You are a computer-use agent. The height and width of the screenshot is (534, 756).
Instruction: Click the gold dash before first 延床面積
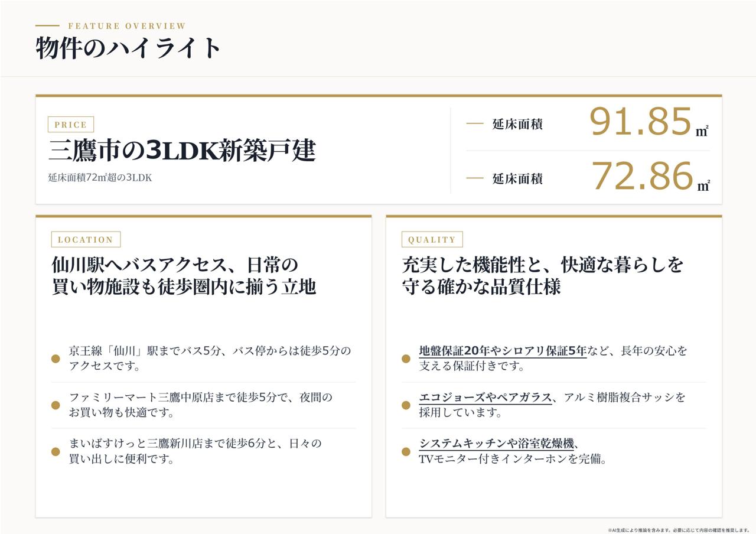click(x=475, y=123)
